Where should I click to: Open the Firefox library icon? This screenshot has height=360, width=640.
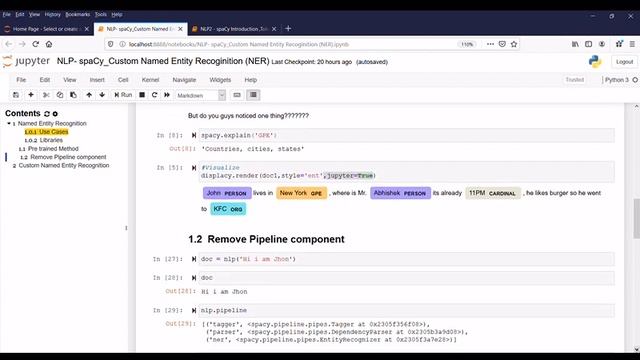point(575,44)
